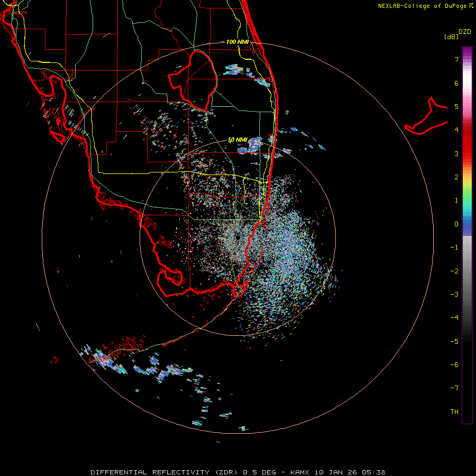Click the 5 value on the color scale
The width and height of the screenshot is (476, 476).
coord(456,106)
